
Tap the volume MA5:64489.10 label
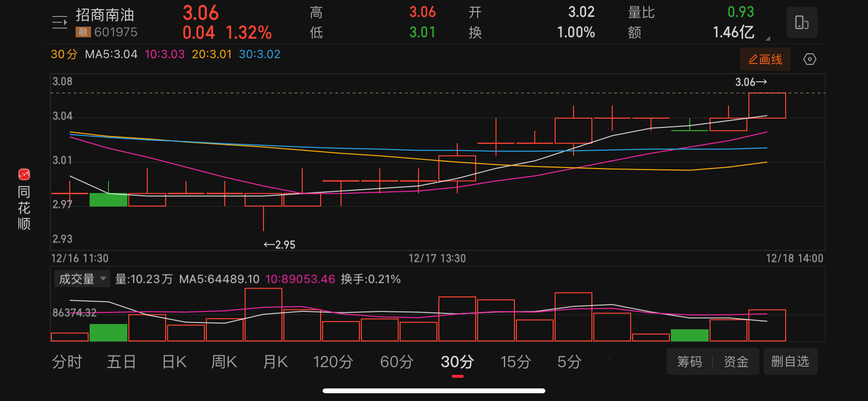219,279
